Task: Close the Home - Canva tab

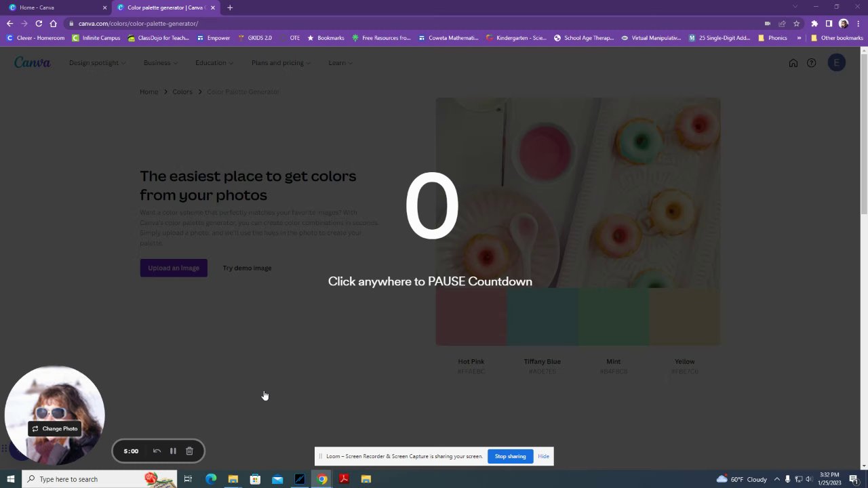Action: [104, 7]
